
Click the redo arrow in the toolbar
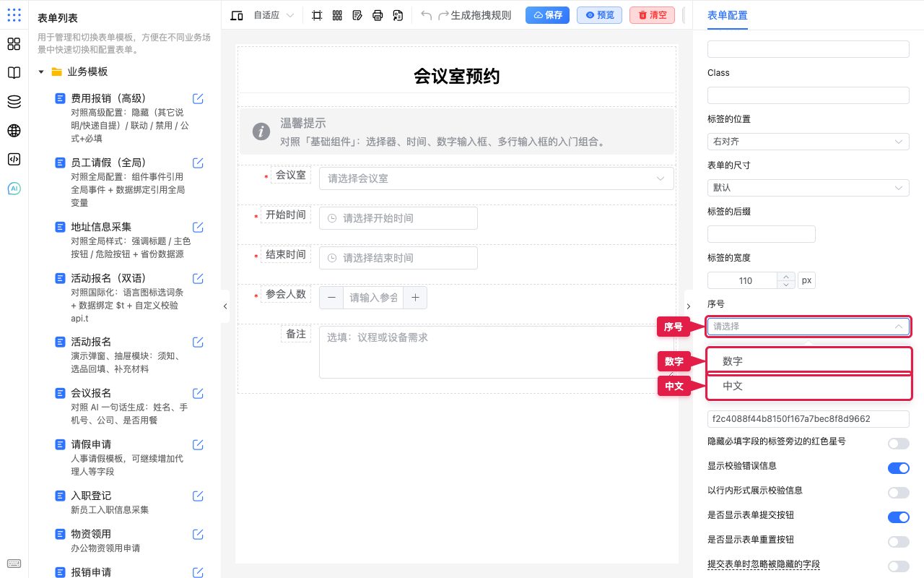point(444,15)
